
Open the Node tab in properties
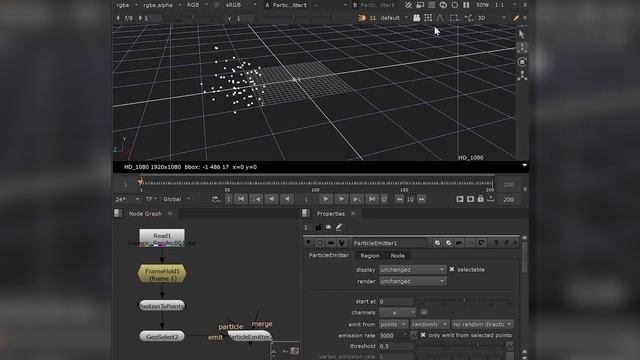click(398, 256)
